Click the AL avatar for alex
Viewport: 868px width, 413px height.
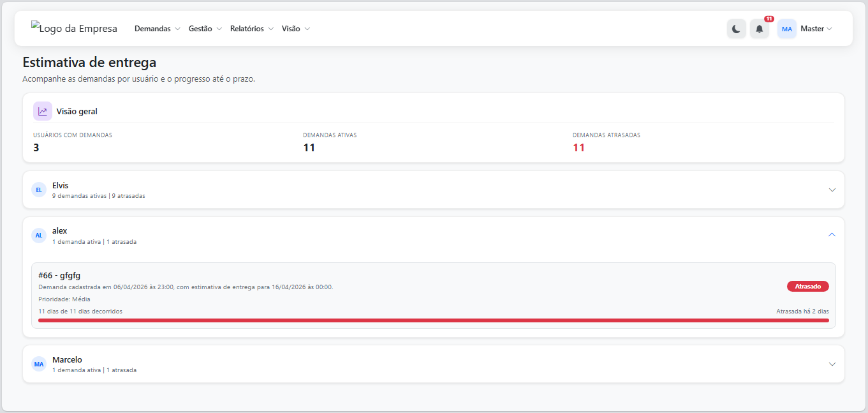click(x=39, y=236)
